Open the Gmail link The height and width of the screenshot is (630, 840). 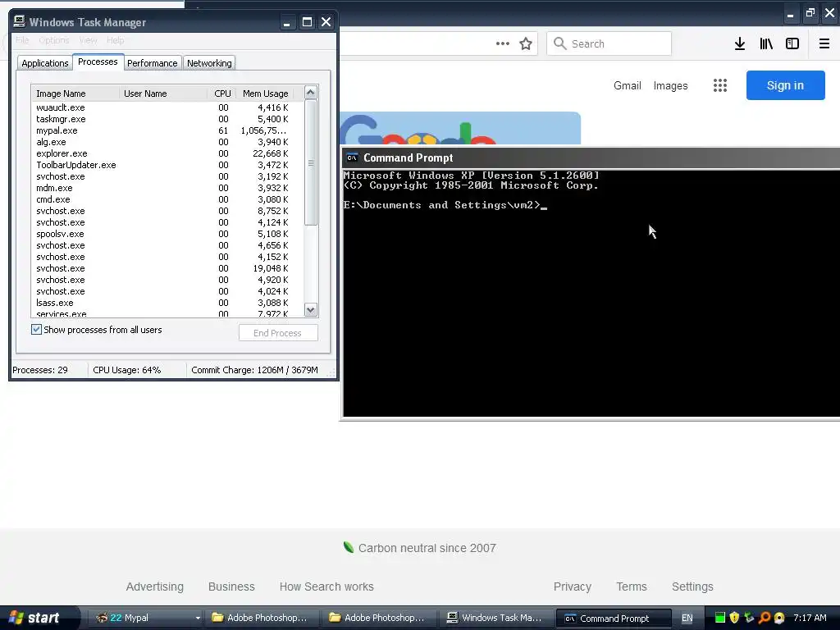click(628, 85)
